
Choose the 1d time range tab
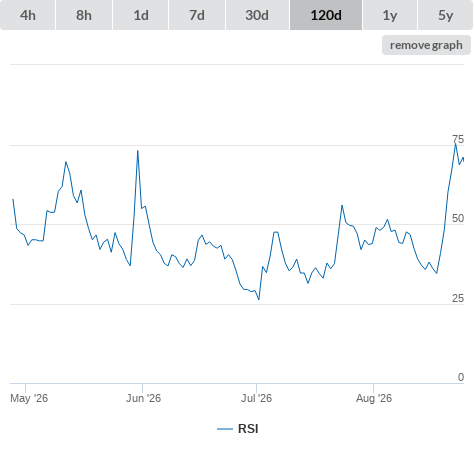pos(141,15)
